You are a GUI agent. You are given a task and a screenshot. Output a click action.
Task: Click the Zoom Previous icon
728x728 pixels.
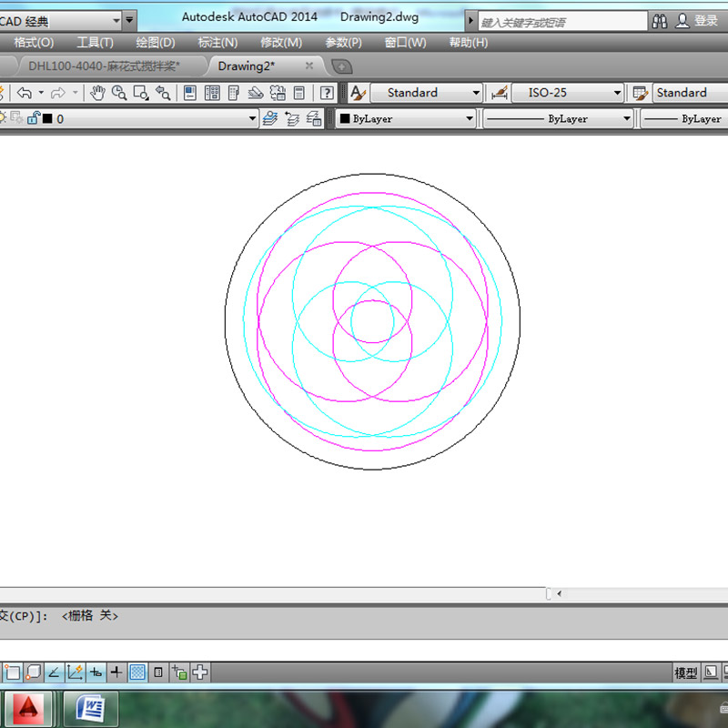pyautogui.click(x=163, y=93)
